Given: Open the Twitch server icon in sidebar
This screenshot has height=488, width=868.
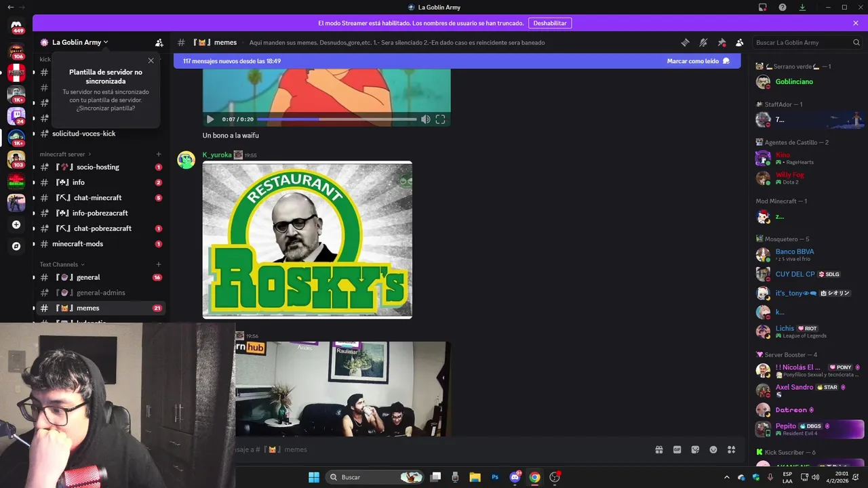Looking at the screenshot, I should click(x=16, y=117).
